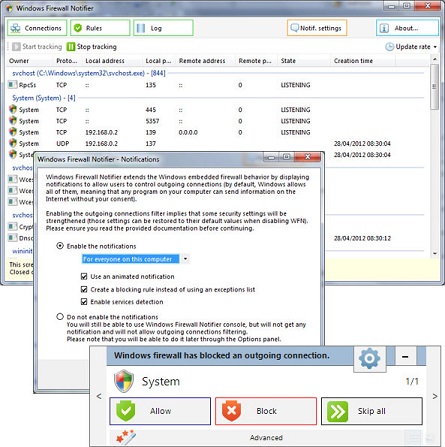This screenshot has width=445, height=447.
Task: Collapse the notification popup with minus
Action: pyautogui.click(x=405, y=356)
